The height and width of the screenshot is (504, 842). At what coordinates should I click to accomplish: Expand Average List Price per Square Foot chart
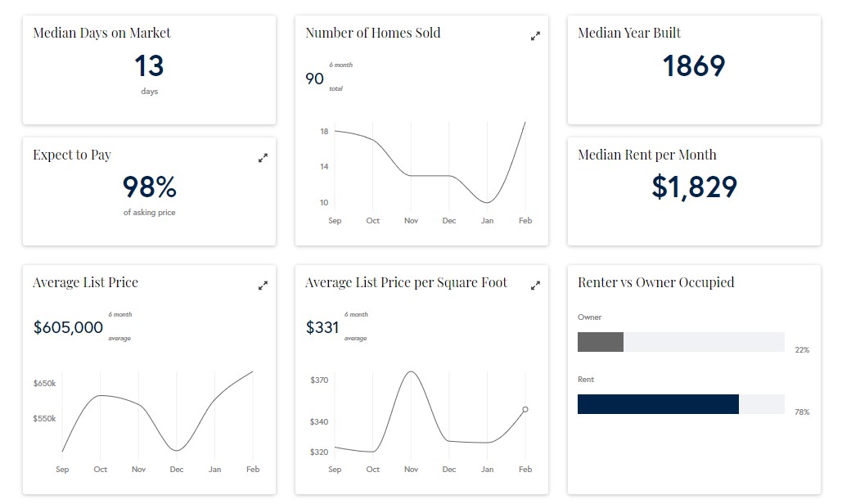point(535,286)
